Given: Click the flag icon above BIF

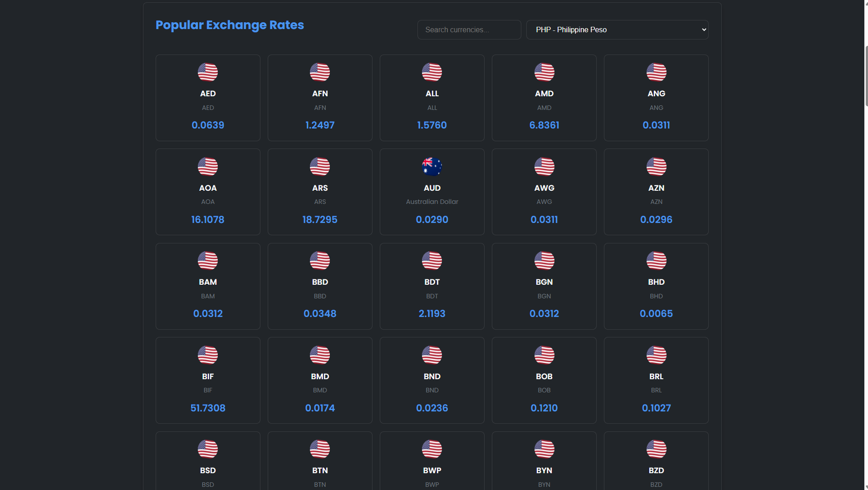Looking at the screenshot, I should pyautogui.click(x=208, y=355).
